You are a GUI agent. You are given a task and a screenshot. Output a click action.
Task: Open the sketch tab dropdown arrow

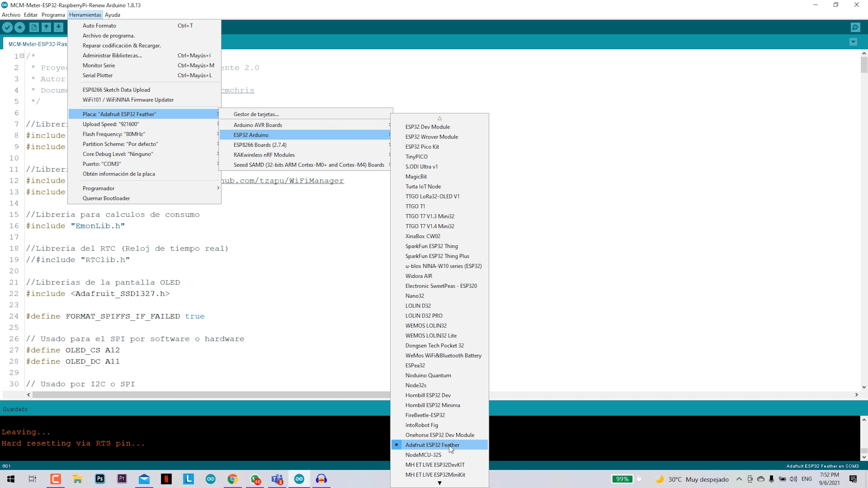pos(853,42)
